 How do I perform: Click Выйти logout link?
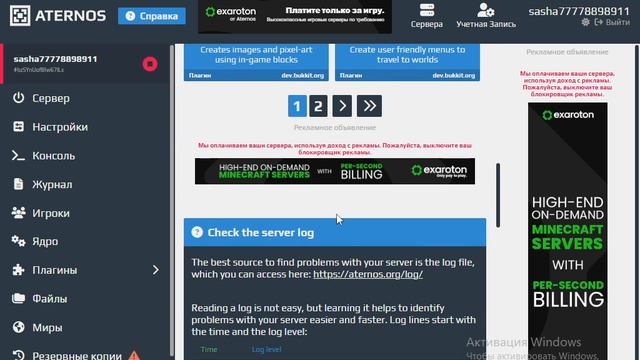point(612,22)
